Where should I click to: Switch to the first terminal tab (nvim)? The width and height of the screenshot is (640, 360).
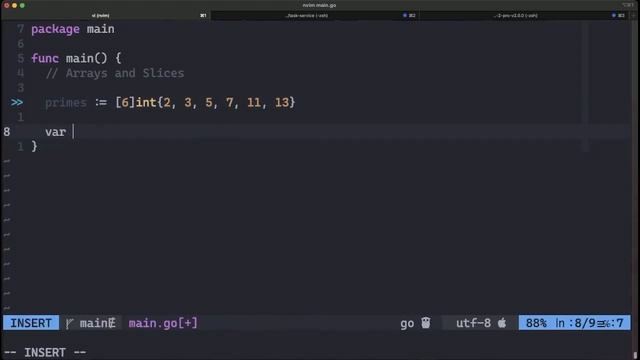(106, 16)
